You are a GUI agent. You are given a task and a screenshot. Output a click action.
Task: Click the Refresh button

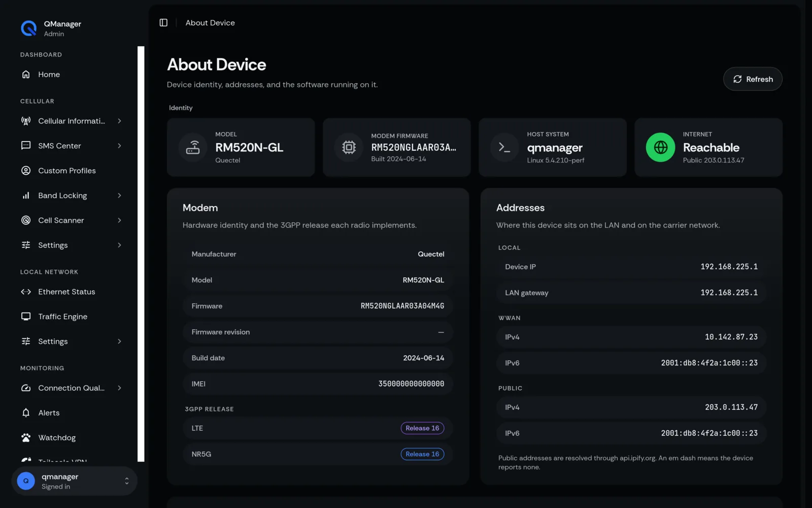click(753, 79)
